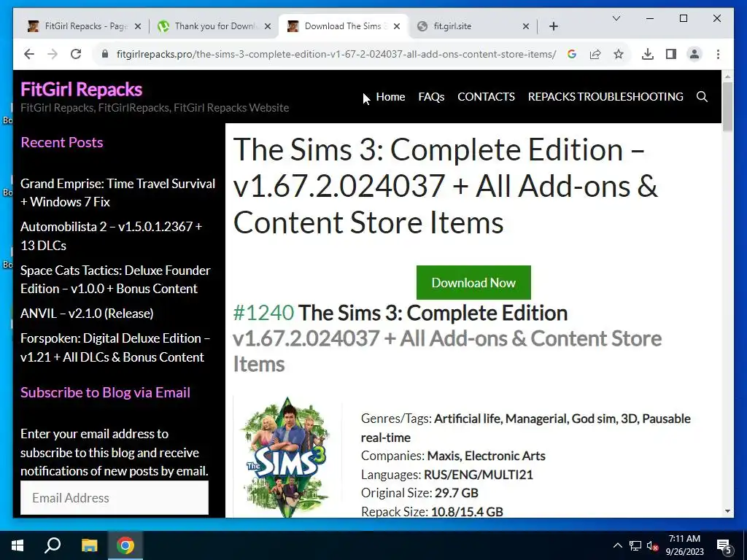Open the Windows Start menu
Screen dimensions: 747x560
pos(18,545)
